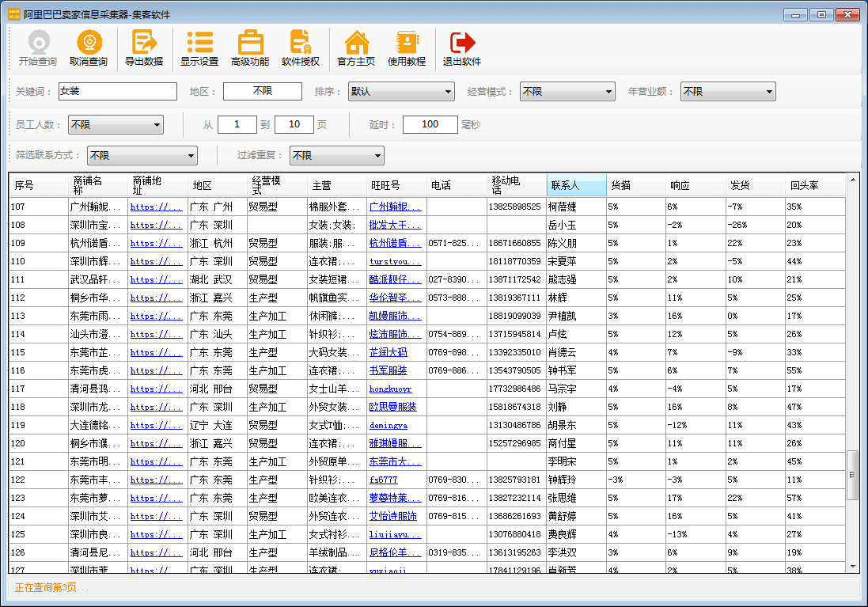Expand the 筛选联系方式 contact filter dropdown
868x607 pixels.
142,156
